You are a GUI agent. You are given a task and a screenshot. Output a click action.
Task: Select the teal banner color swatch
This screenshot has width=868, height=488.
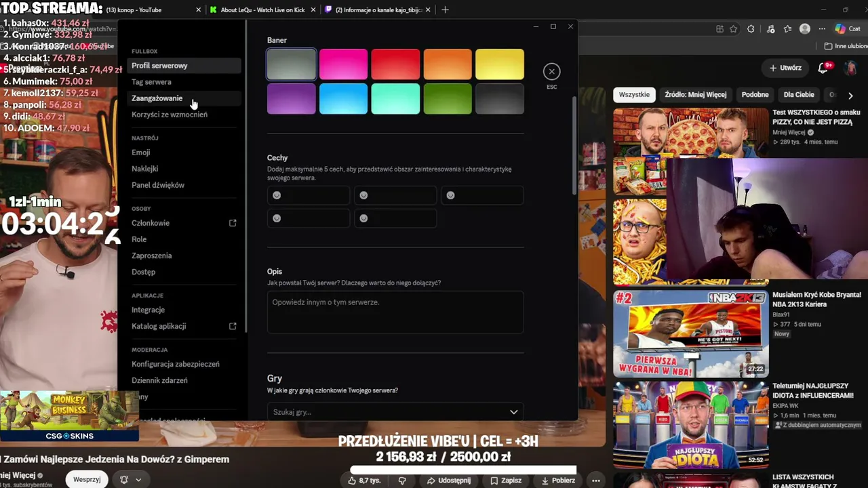[395, 99]
